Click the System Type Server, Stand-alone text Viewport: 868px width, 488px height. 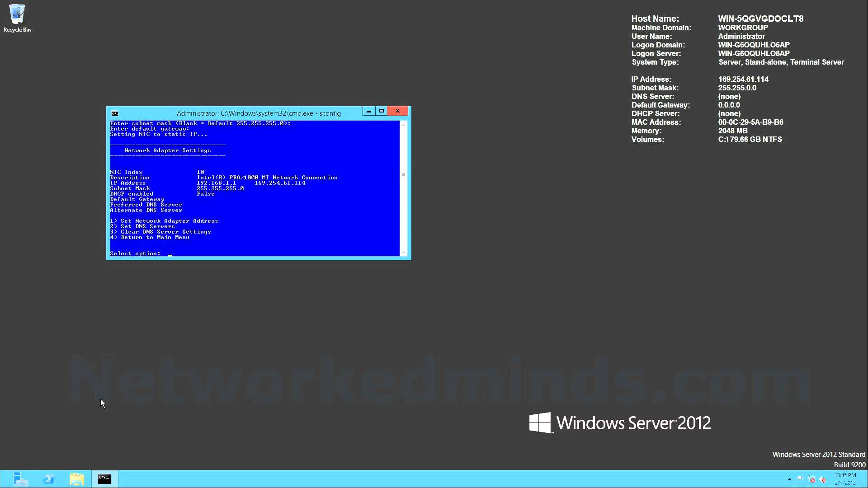pos(781,62)
